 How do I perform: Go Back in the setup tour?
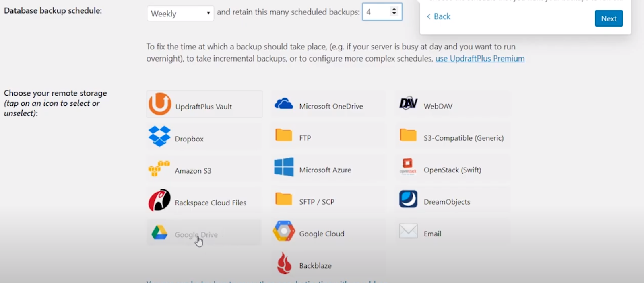coord(438,16)
